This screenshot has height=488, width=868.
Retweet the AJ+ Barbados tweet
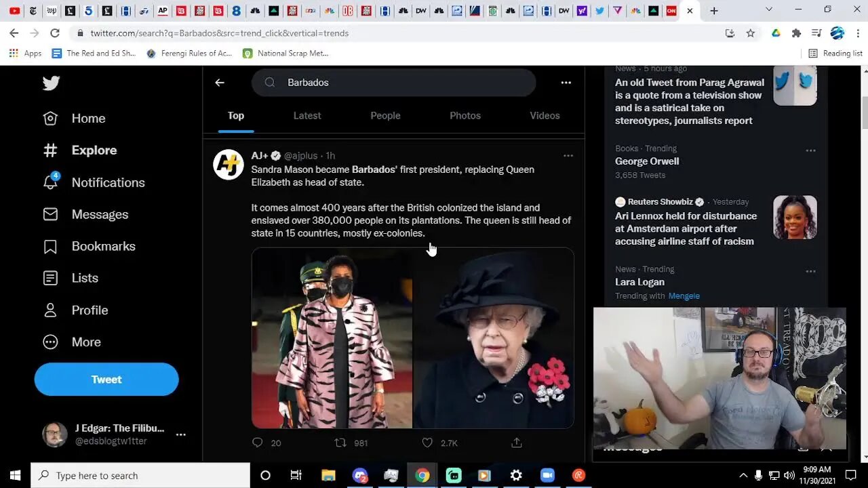(x=340, y=443)
